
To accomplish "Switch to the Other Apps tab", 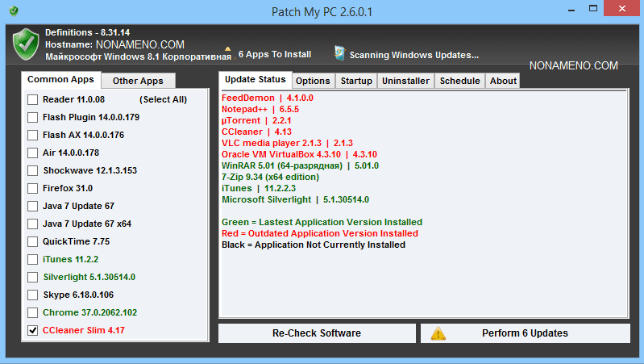I will click(x=138, y=81).
